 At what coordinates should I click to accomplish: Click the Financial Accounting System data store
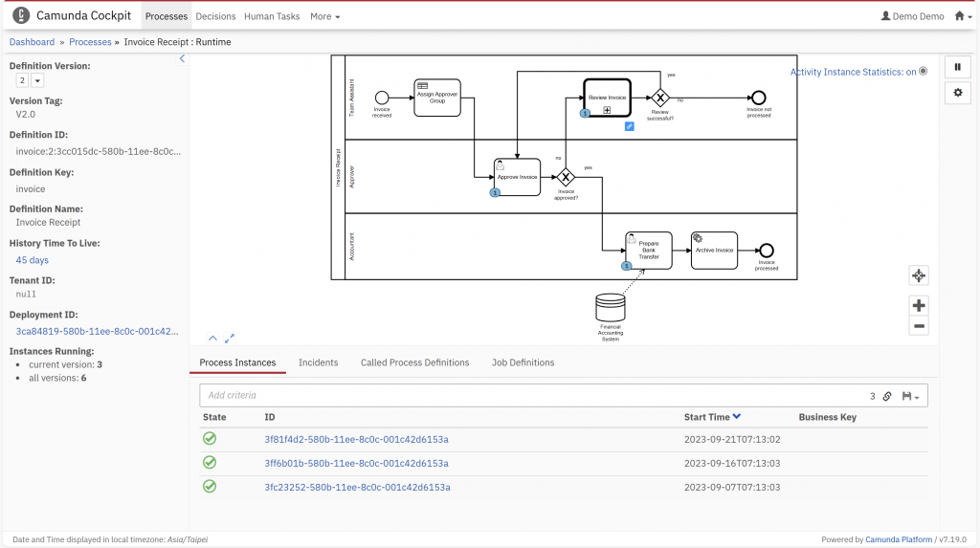click(611, 307)
